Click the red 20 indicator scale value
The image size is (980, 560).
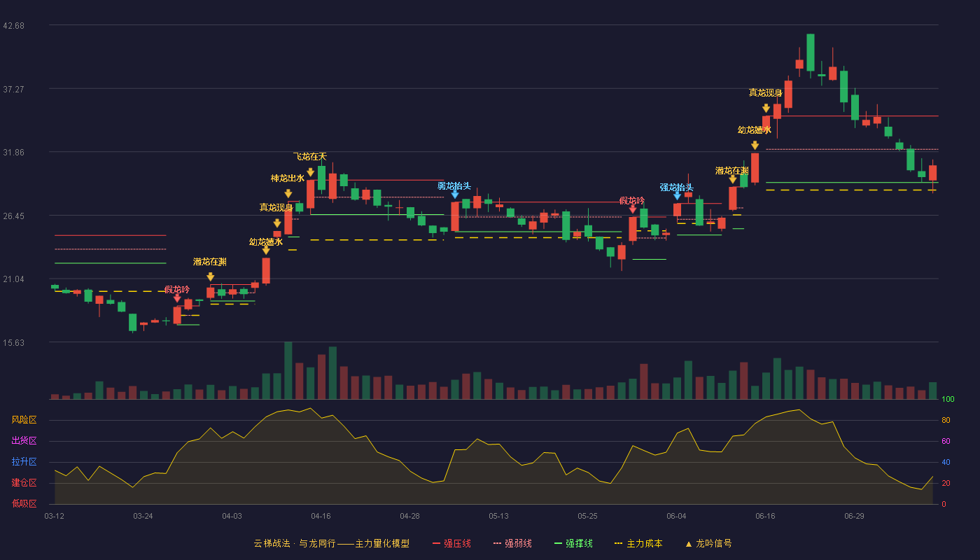(946, 483)
